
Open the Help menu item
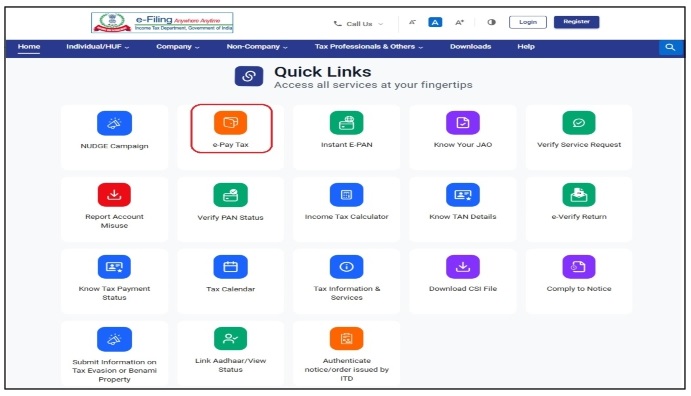(526, 46)
